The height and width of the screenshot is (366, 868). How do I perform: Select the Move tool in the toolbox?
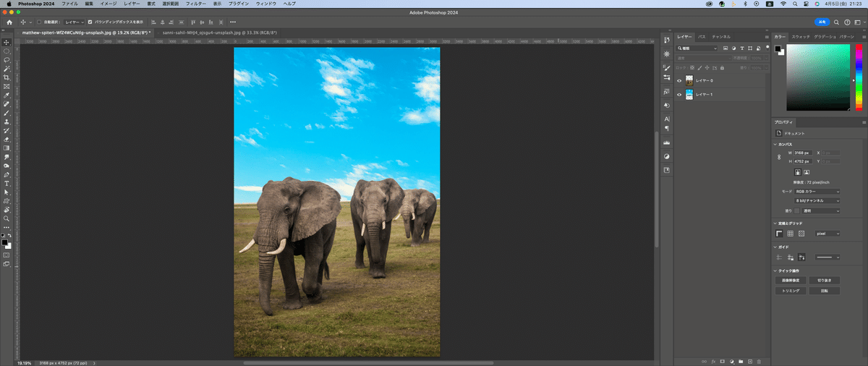click(x=7, y=43)
